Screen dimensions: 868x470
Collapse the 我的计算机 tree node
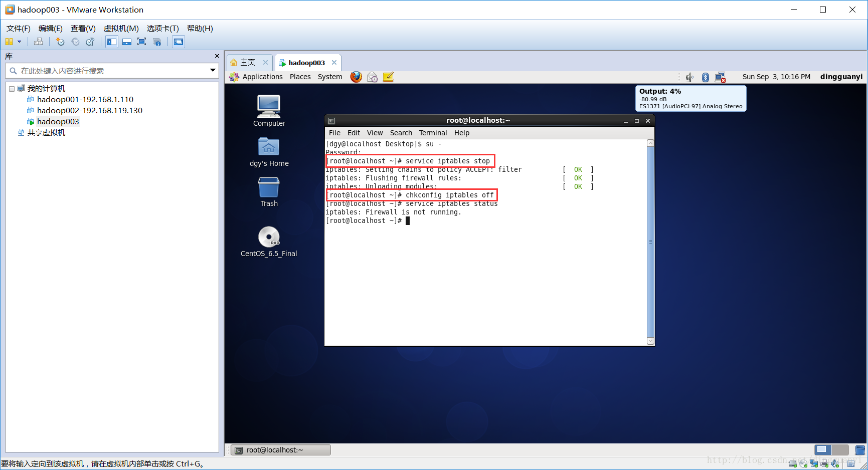click(x=12, y=89)
